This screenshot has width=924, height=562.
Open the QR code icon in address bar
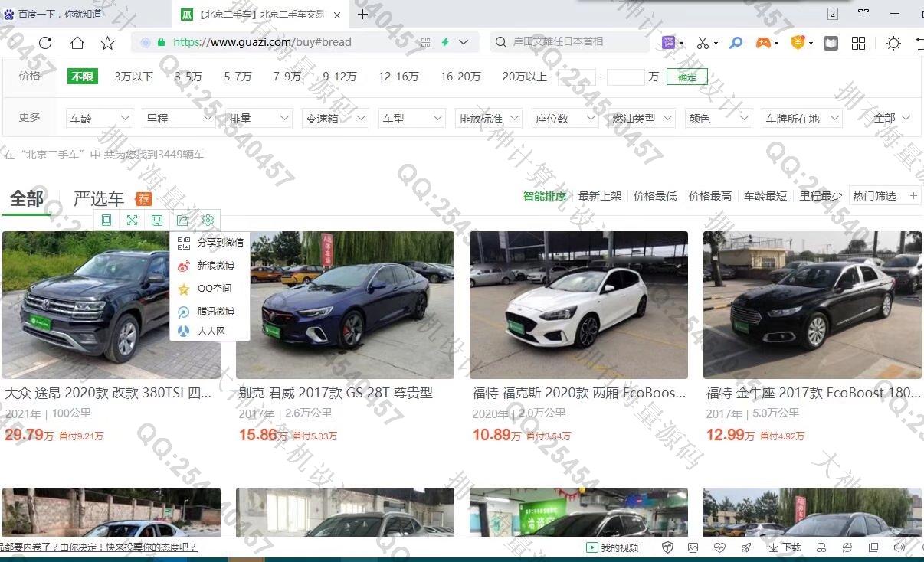coord(425,43)
